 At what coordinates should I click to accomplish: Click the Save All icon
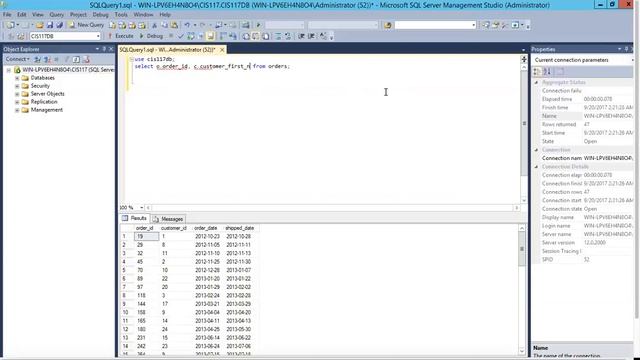[60, 25]
